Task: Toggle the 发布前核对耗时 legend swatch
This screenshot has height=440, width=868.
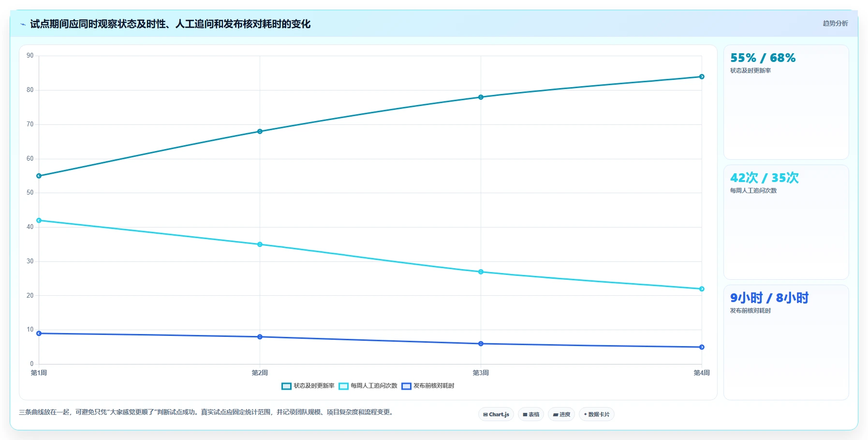Action: click(x=406, y=386)
